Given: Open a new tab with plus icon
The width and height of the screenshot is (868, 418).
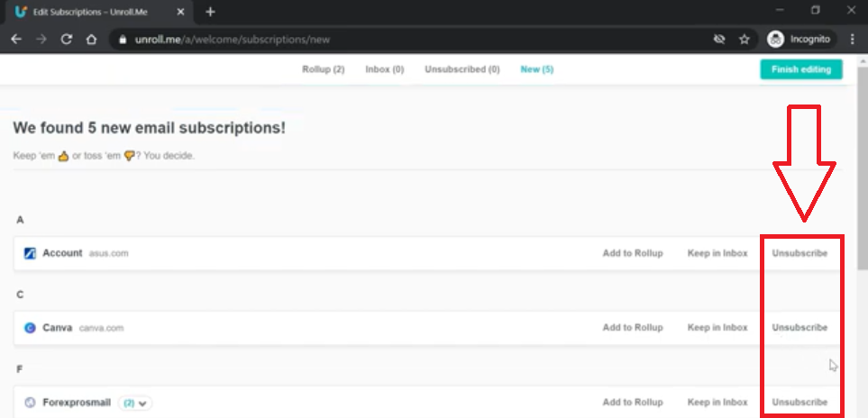Looking at the screenshot, I should point(210,12).
